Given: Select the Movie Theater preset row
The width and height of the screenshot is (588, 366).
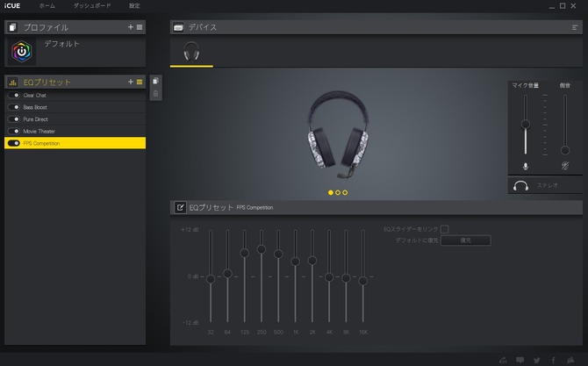Looking at the screenshot, I should pyautogui.click(x=75, y=132).
